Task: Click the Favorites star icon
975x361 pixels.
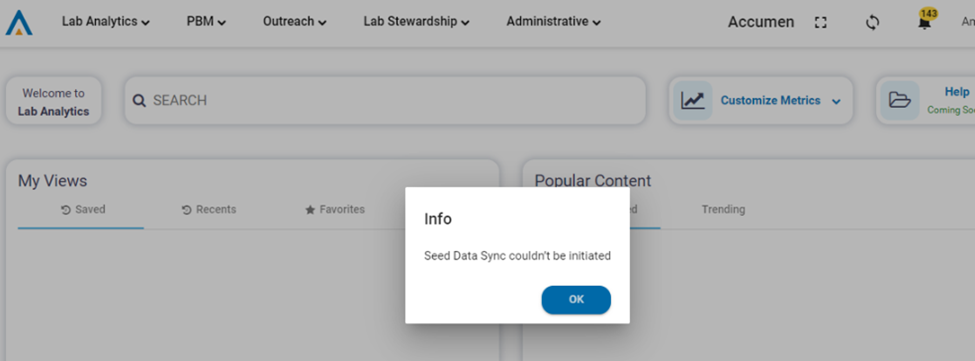Action: pyautogui.click(x=310, y=210)
